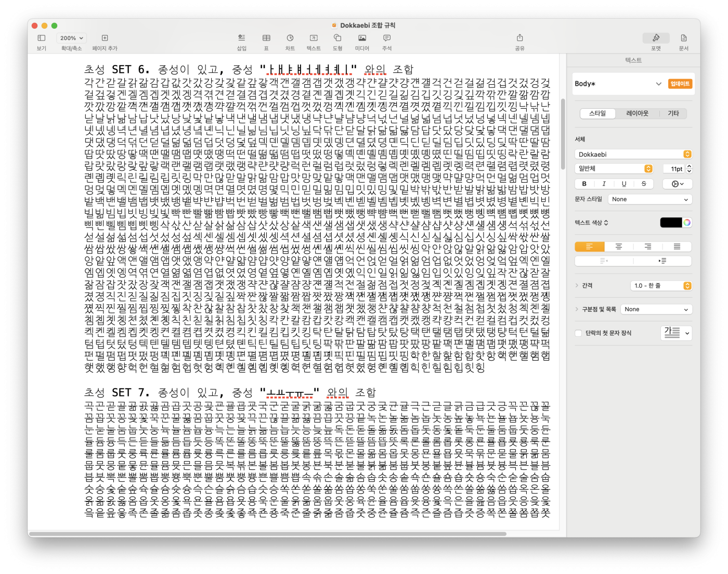Select center text alignment
The image size is (728, 574).
[619, 247]
